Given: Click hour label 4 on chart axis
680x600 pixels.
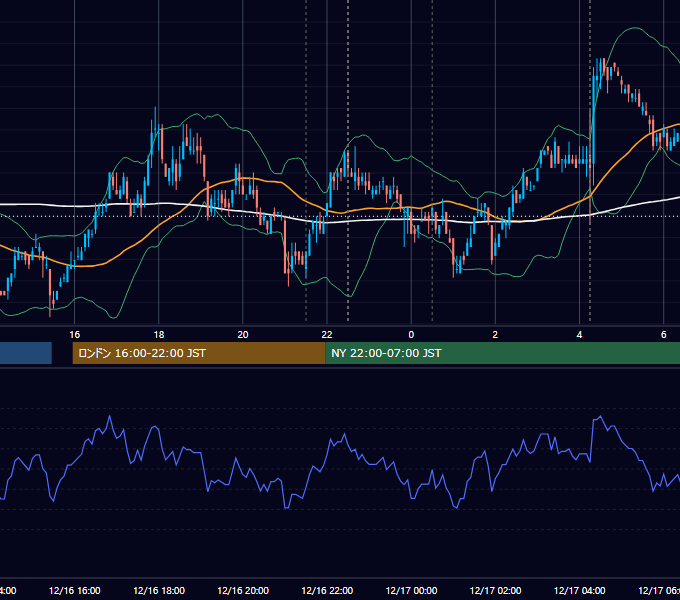Looking at the screenshot, I should coord(579,335).
